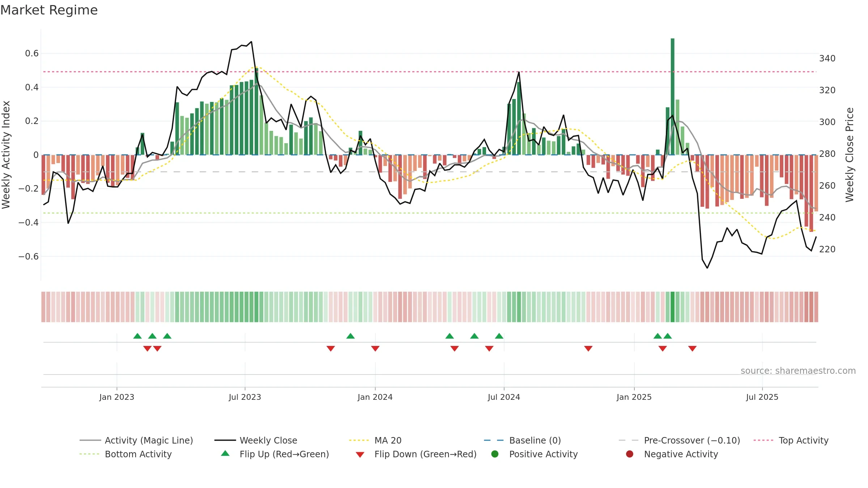Click the Flip Up marker just before Jan 2024
The width and height of the screenshot is (868, 488).
point(350,336)
